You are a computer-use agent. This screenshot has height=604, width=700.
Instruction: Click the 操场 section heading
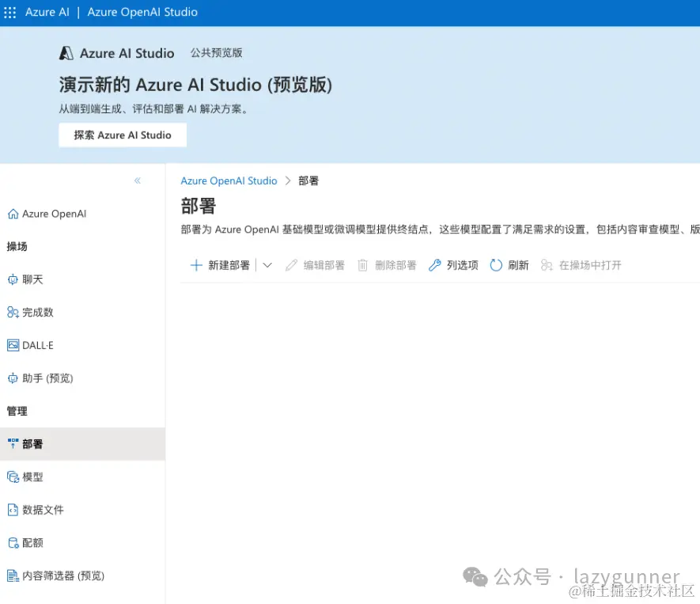point(17,247)
